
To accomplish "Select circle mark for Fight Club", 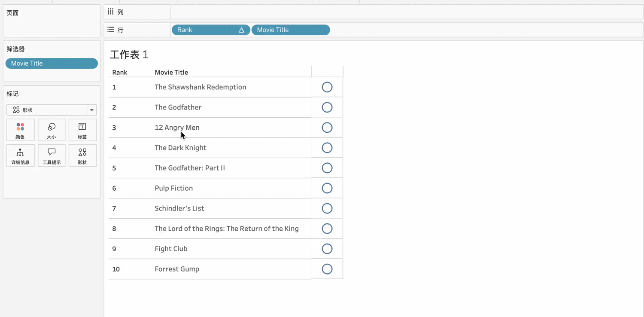I will click(327, 249).
